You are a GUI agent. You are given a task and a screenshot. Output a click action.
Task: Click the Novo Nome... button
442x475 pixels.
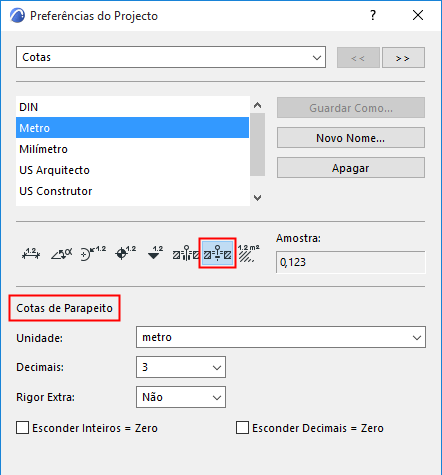pyautogui.click(x=351, y=138)
